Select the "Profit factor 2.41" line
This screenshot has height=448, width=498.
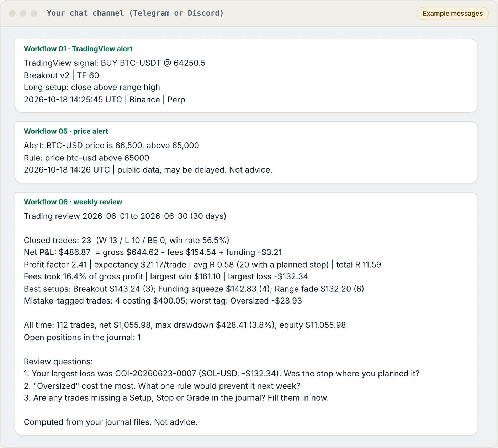pyautogui.click(x=202, y=264)
